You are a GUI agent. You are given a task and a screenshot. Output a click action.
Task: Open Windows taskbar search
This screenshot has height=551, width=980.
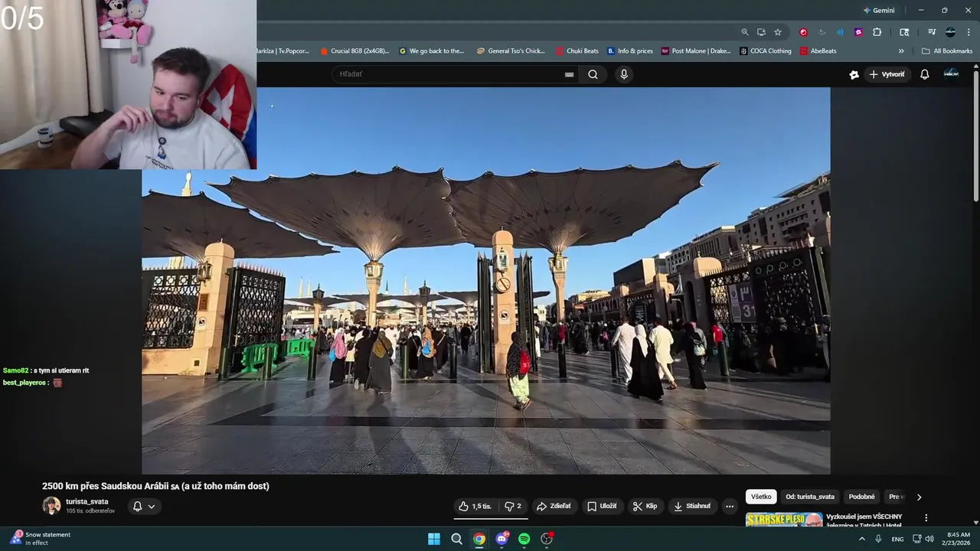456,539
